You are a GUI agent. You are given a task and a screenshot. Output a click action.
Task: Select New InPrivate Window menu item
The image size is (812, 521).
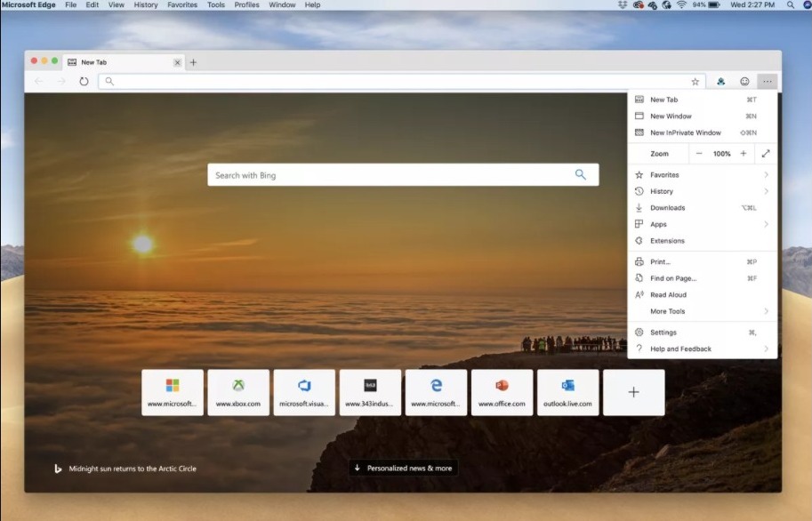point(685,132)
